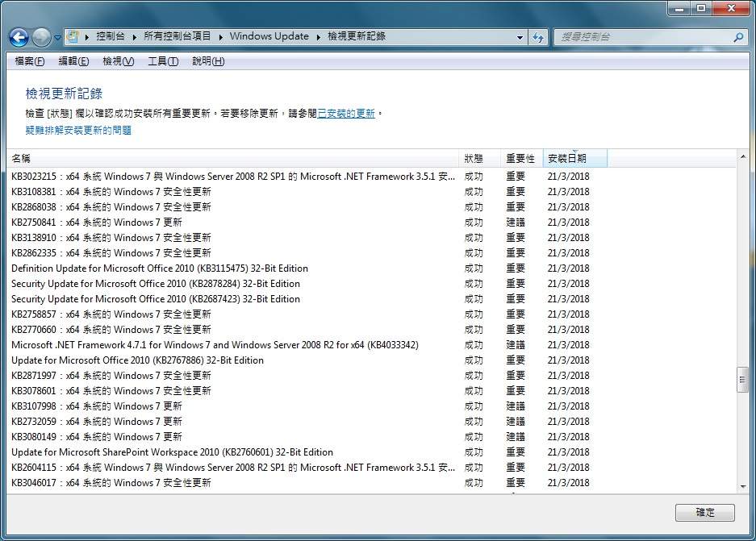Expand the chevron after 控制台 breadcrumb
Image resolution: width=756 pixels, height=541 pixels.
tap(134, 36)
